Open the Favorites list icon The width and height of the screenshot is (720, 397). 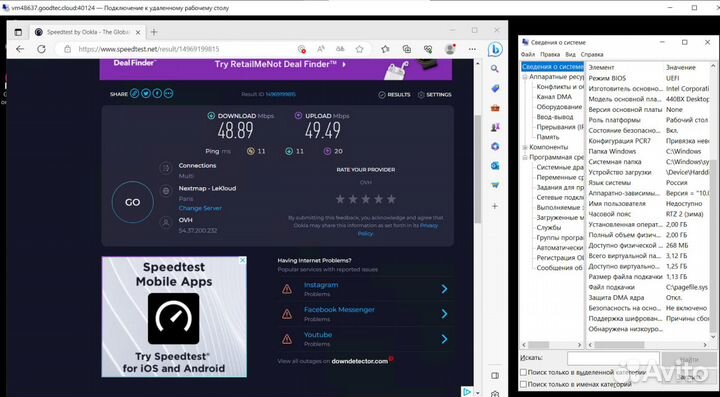[x=385, y=49]
